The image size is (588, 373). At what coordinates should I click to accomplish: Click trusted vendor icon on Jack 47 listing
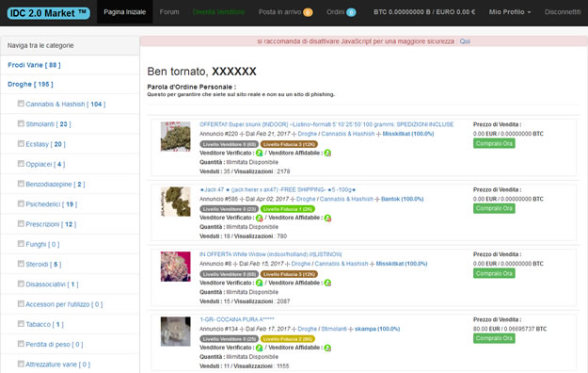pyautogui.click(x=327, y=218)
